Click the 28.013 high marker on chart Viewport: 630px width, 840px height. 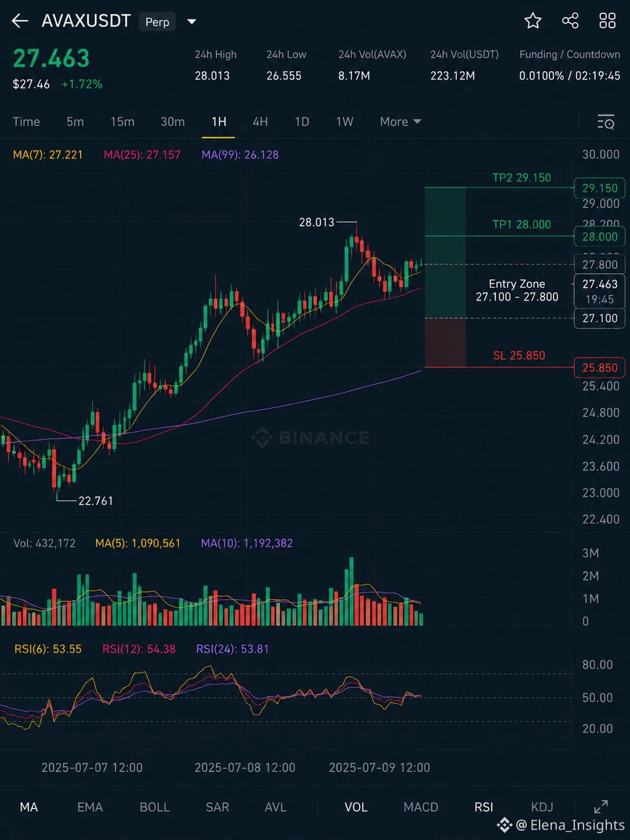317,222
